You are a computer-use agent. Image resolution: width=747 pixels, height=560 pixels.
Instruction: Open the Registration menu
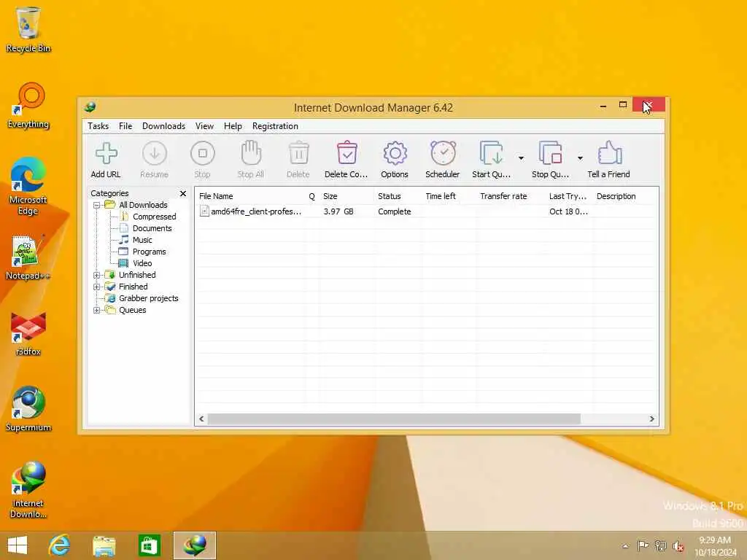tap(275, 126)
